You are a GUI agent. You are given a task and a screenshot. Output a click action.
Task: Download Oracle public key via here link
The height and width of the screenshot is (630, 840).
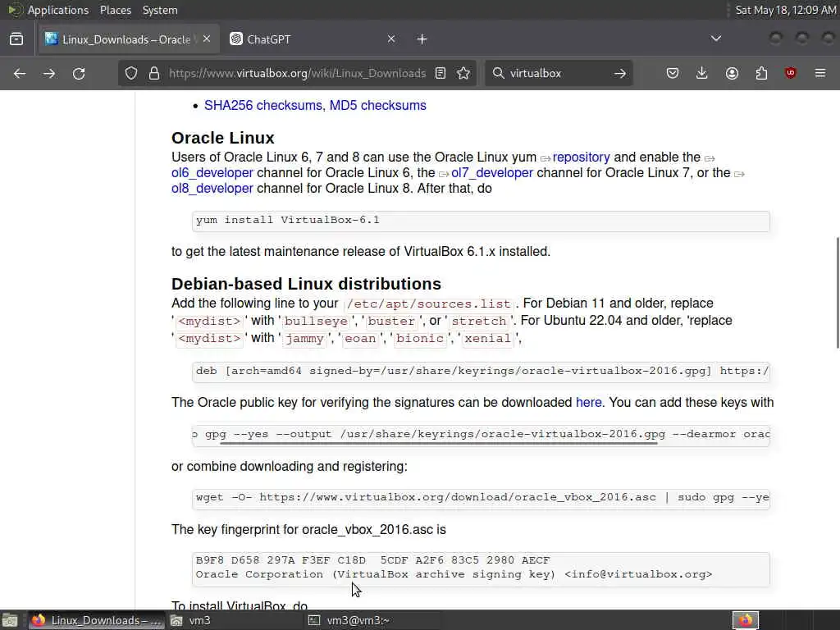tap(589, 403)
